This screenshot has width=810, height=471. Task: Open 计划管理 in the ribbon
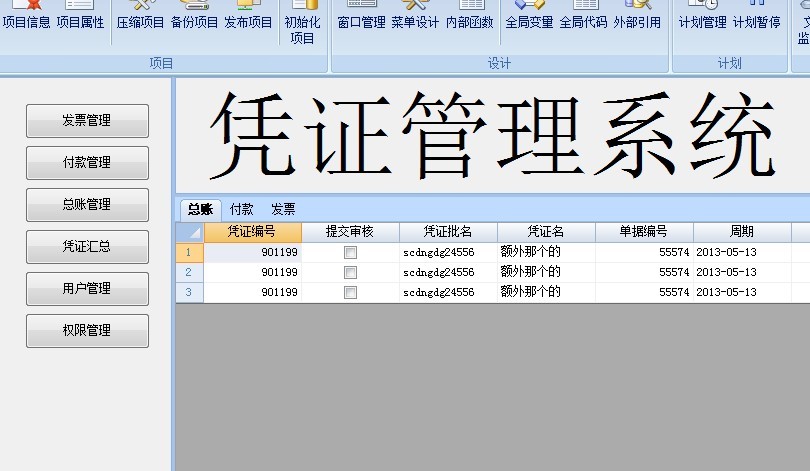click(x=702, y=16)
